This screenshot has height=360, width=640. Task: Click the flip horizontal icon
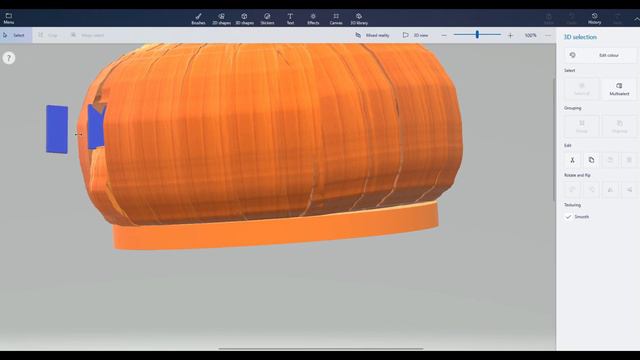tap(610, 189)
